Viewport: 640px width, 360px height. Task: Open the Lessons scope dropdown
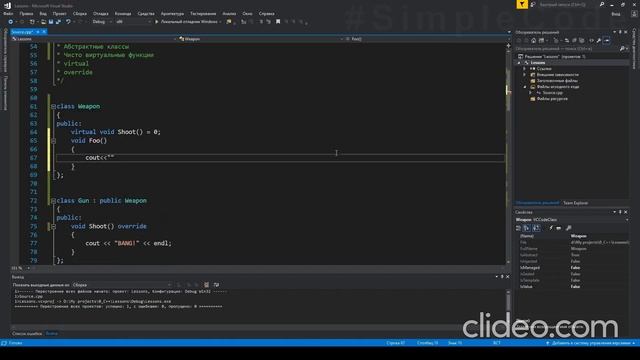[x=94, y=39]
